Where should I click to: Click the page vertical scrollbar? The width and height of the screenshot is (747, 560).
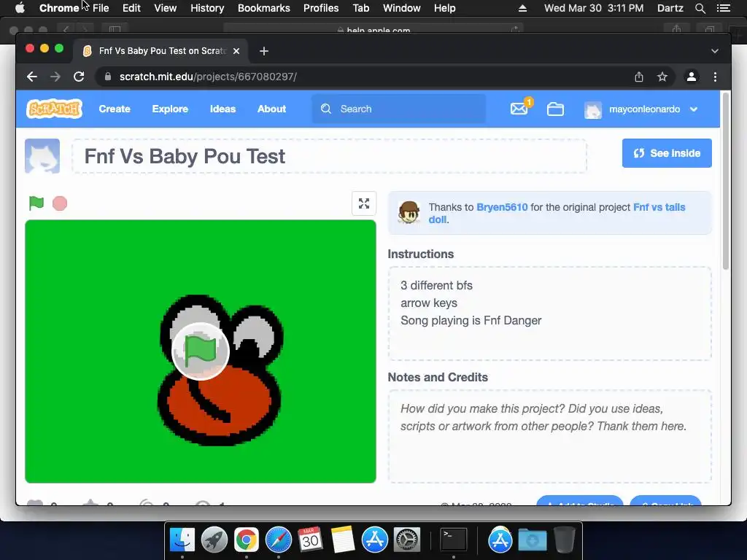(x=726, y=181)
